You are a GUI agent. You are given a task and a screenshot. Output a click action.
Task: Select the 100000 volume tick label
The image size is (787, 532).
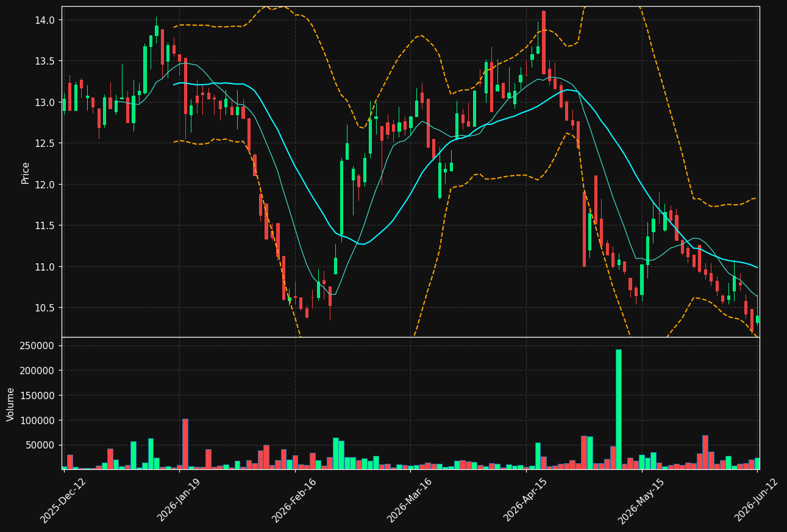coord(38,420)
